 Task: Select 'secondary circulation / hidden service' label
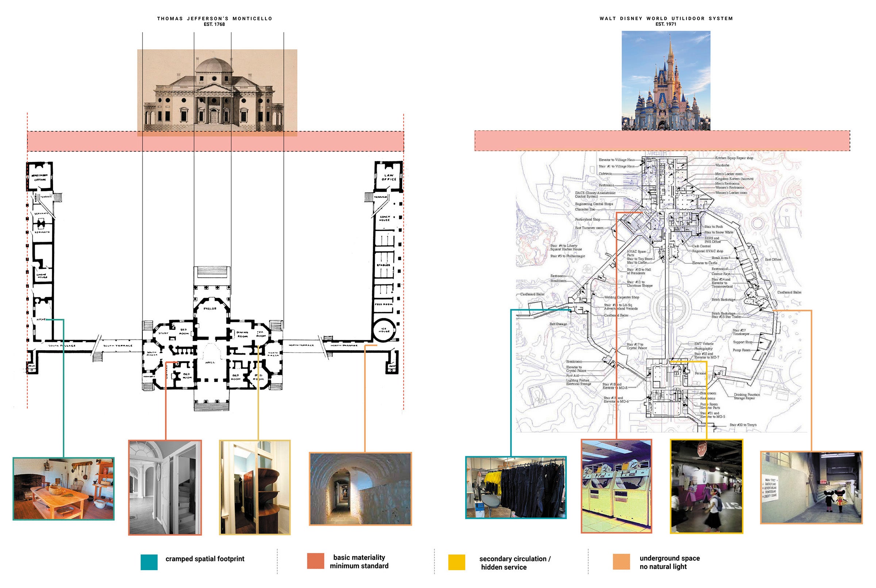pos(515,563)
